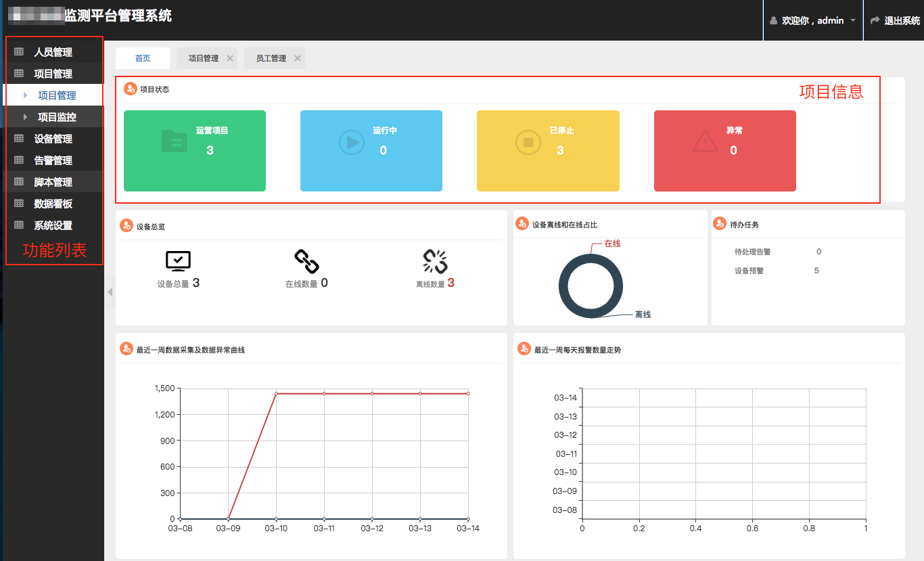The image size is (924, 561).
Task: Expand the 设备管理 menu in sidebar
Action: (x=53, y=139)
